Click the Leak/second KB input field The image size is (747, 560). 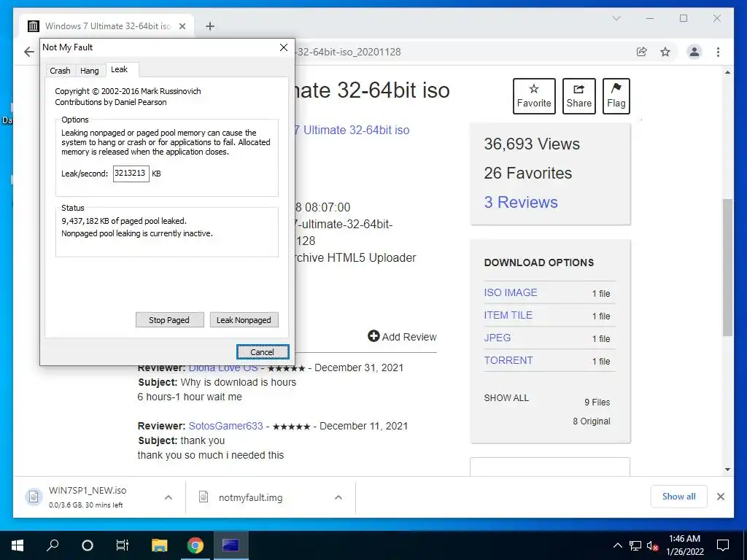pos(131,174)
